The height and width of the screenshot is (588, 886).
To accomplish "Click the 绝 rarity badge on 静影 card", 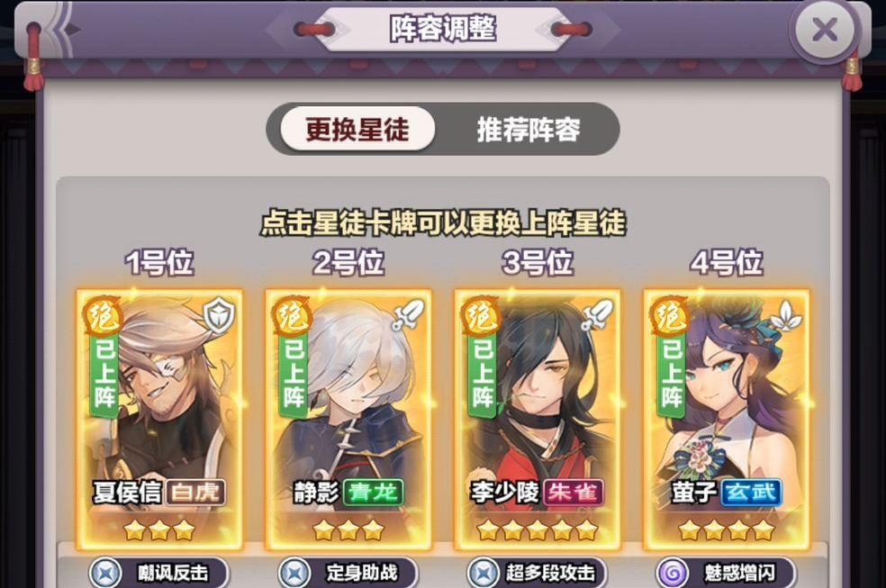I will [291, 315].
